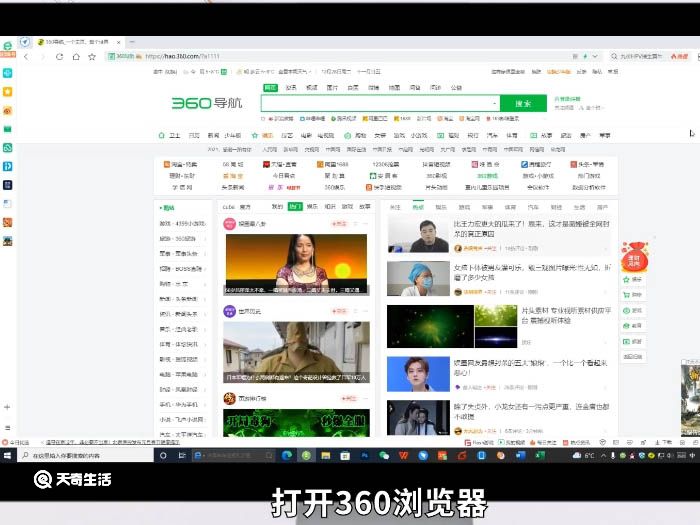
Task: Open File Explorer from the taskbar
Action: [325, 455]
